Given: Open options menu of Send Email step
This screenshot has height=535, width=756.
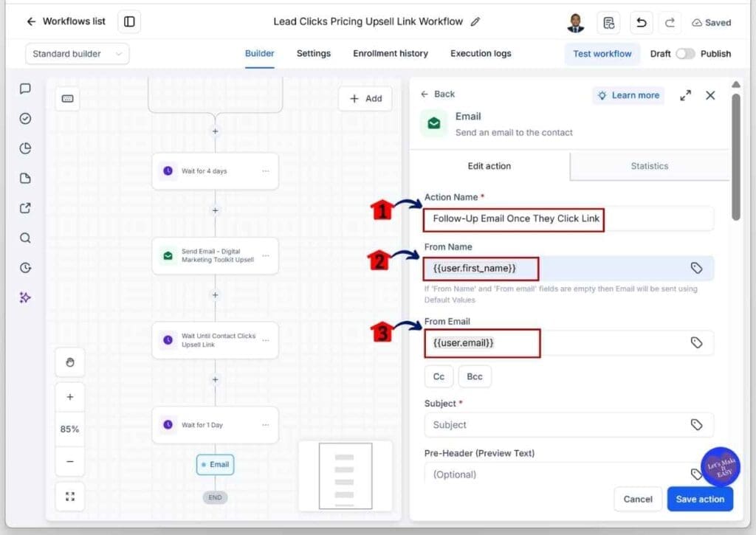Looking at the screenshot, I should click(266, 255).
